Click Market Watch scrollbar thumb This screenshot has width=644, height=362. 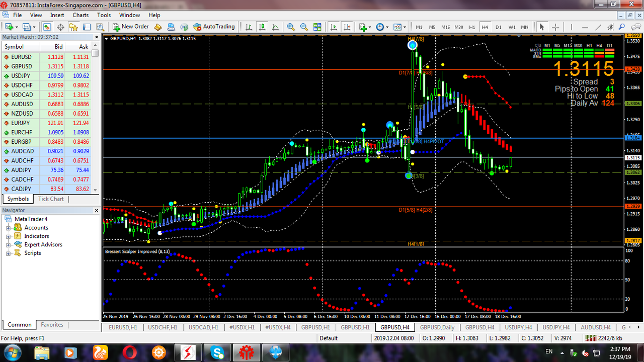[95, 53]
